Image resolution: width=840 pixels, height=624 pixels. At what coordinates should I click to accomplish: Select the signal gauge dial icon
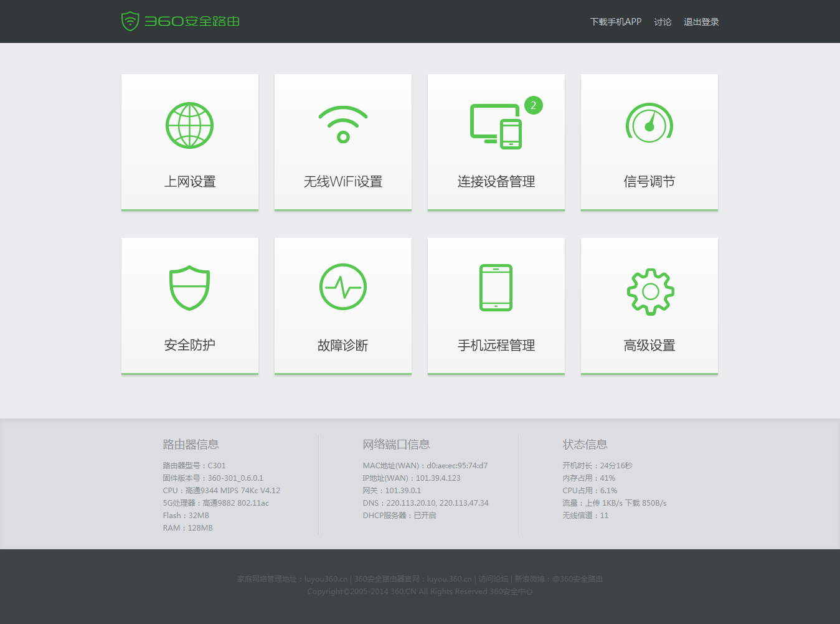pos(649,123)
